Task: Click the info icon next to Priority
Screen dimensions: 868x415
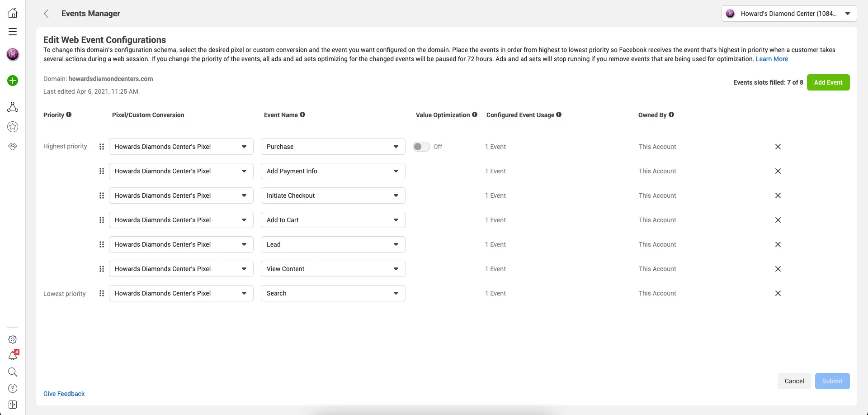Action: click(x=69, y=115)
